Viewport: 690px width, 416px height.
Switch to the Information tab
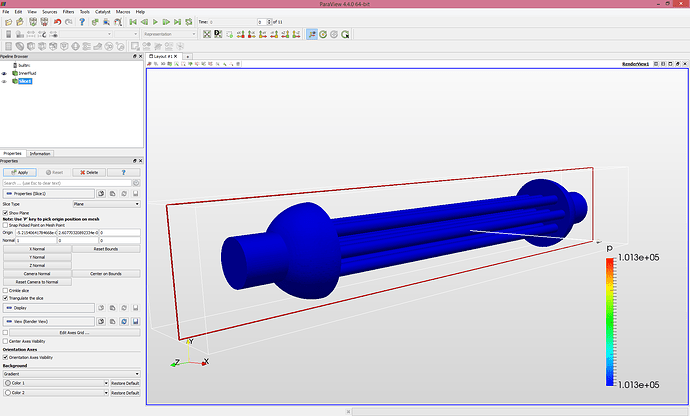tap(40, 153)
